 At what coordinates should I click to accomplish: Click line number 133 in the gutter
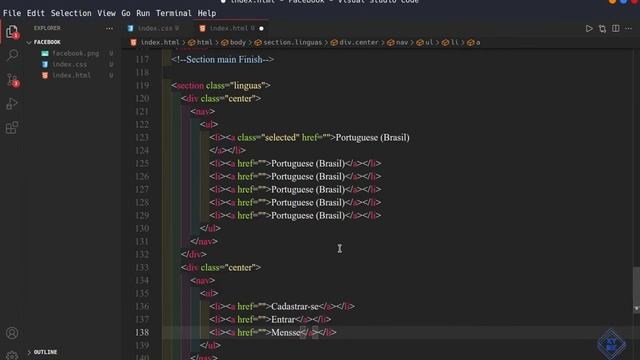142,268
